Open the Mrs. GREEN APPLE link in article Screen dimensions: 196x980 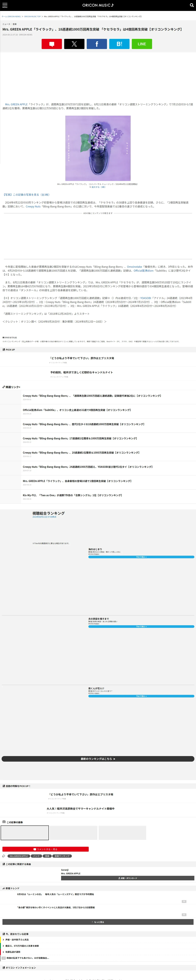[16, 104]
